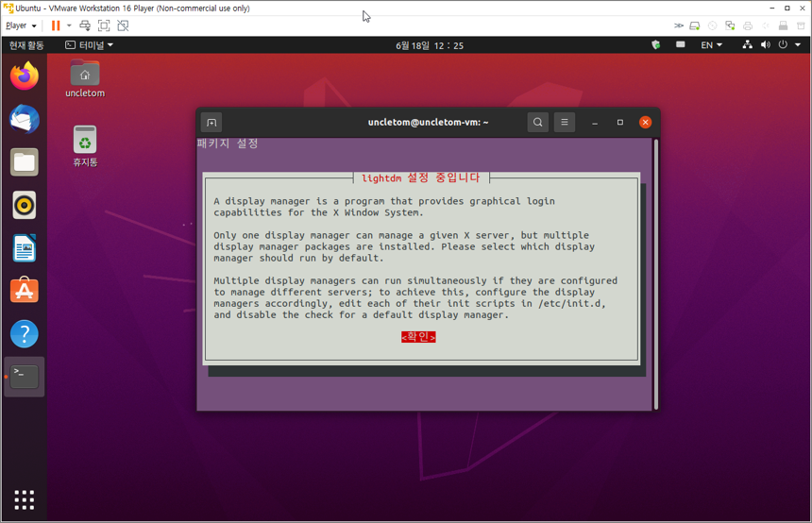Launch LibreOffice Writer from the dock

point(24,248)
